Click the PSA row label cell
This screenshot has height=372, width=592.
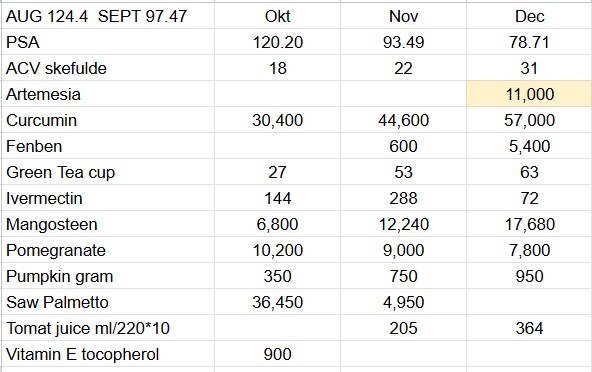click(108, 42)
